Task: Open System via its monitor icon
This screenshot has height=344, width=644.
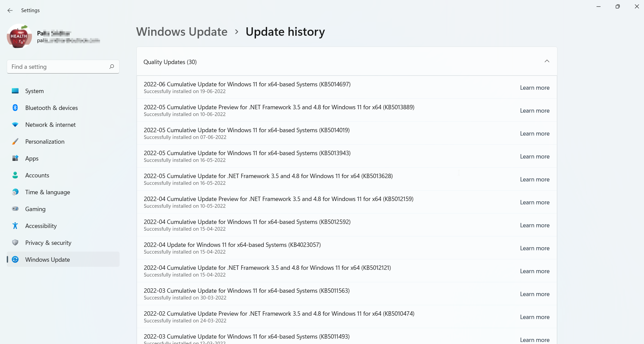Action: (15, 91)
